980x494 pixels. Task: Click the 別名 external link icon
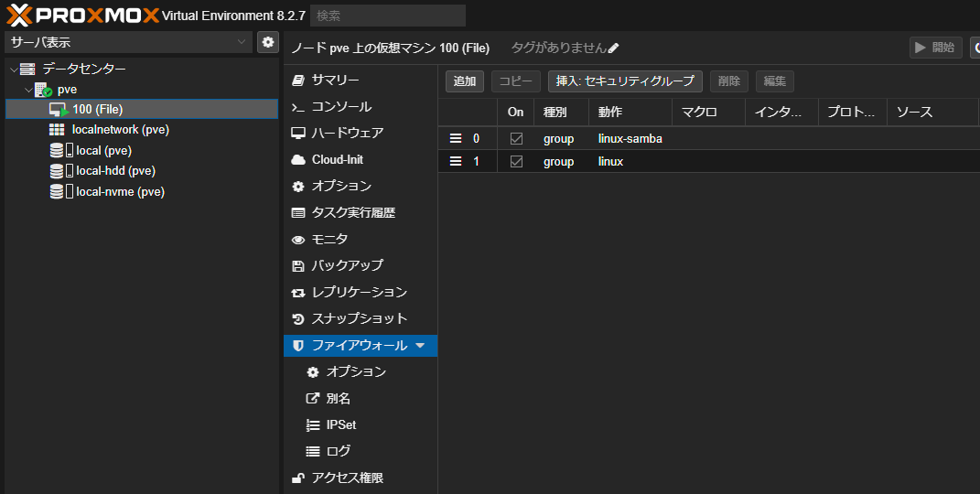313,399
